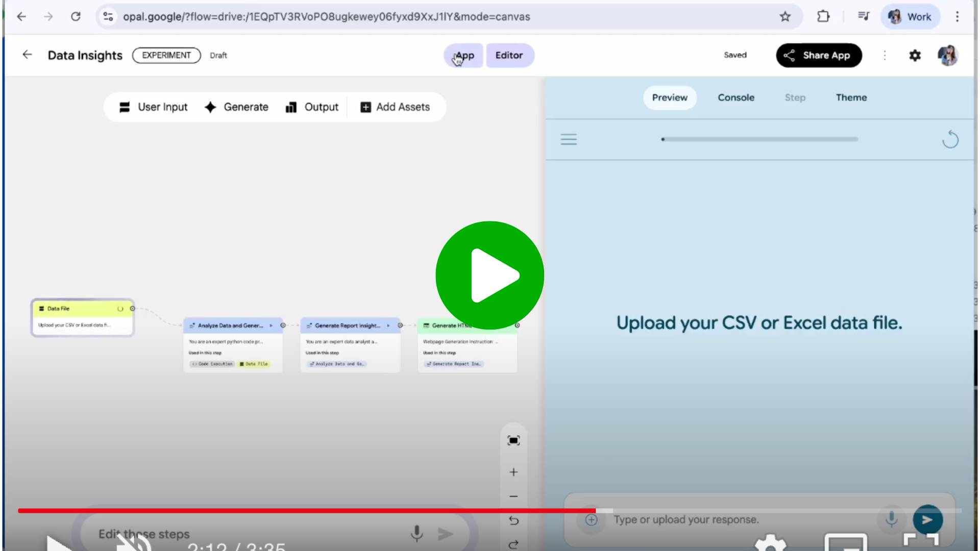The height and width of the screenshot is (551, 980).
Task: Add a Generate step from toolbar
Action: click(236, 107)
